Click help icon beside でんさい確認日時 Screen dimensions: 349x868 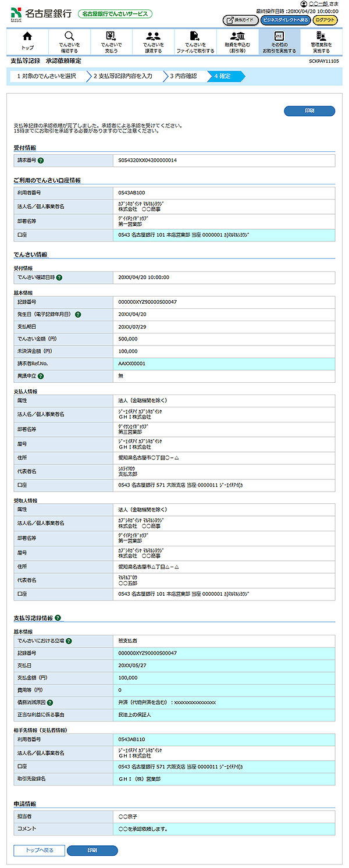[x=59, y=278]
